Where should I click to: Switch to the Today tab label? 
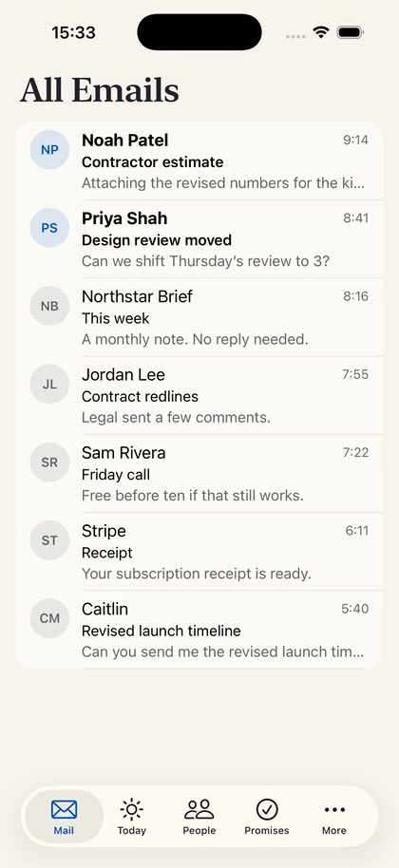[132, 830]
